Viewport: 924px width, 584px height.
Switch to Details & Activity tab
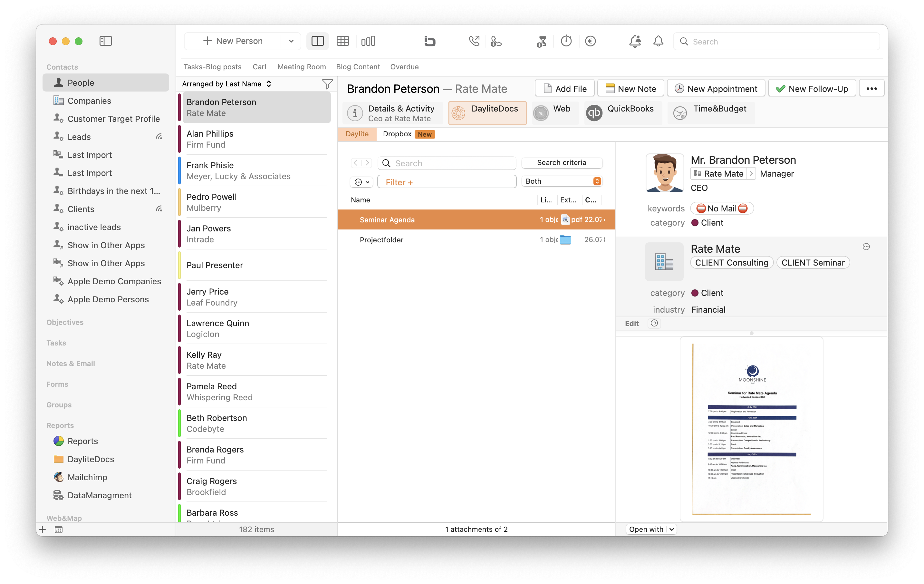pos(392,113)
